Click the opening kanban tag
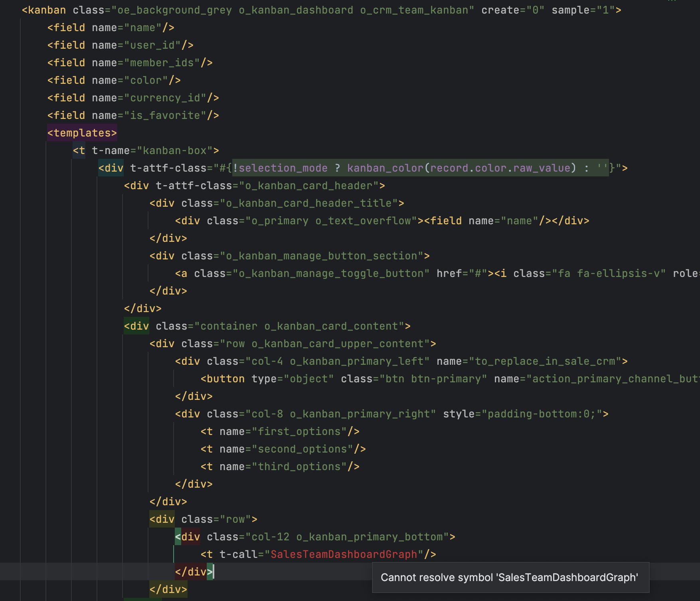The width and height of the screenshot is (700, 601). click(45, 10)
